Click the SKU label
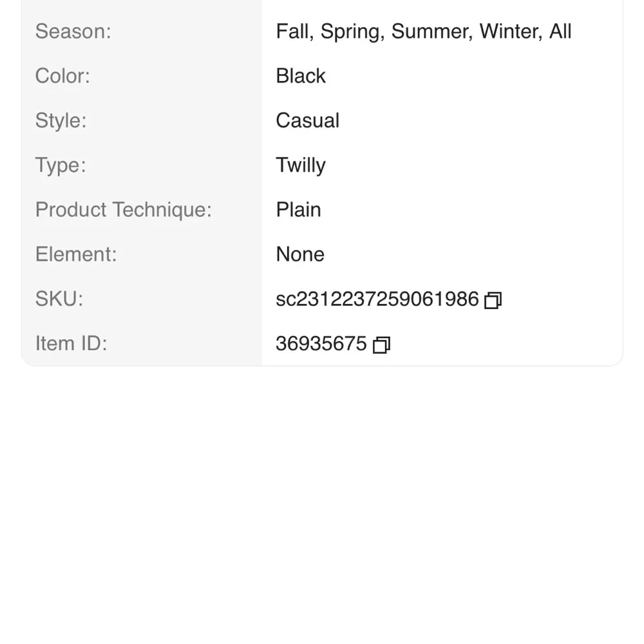Image resolution: width=644 pixels, height=644 pixels. tap(59, 299)
